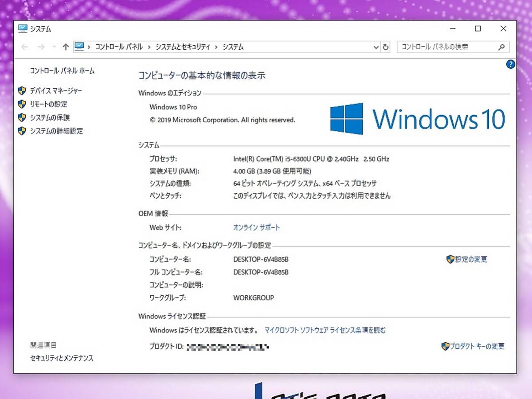The width and height of the screenshot is (532, 399).
Task: Click DESKTOP-6V4B85B next to フル コンピューター名
Action: [261, 272]
